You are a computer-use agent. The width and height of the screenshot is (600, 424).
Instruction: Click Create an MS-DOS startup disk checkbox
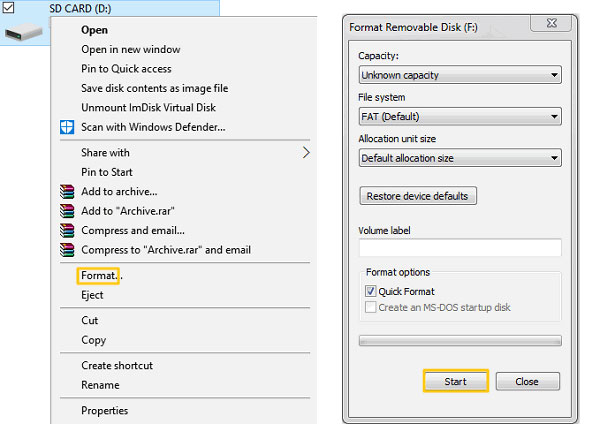[370, 307]
